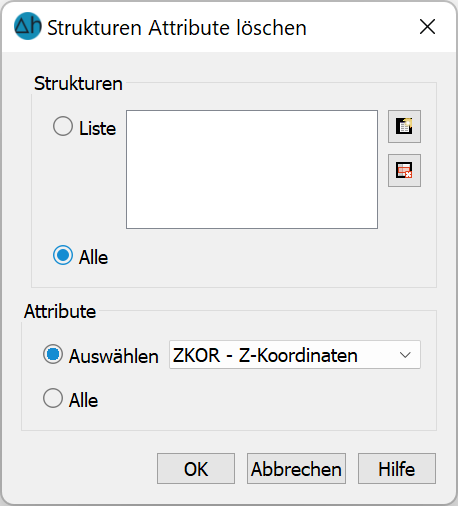
Task: Click the Strukturen Attribute löschen title text
Action: point(177,28)
